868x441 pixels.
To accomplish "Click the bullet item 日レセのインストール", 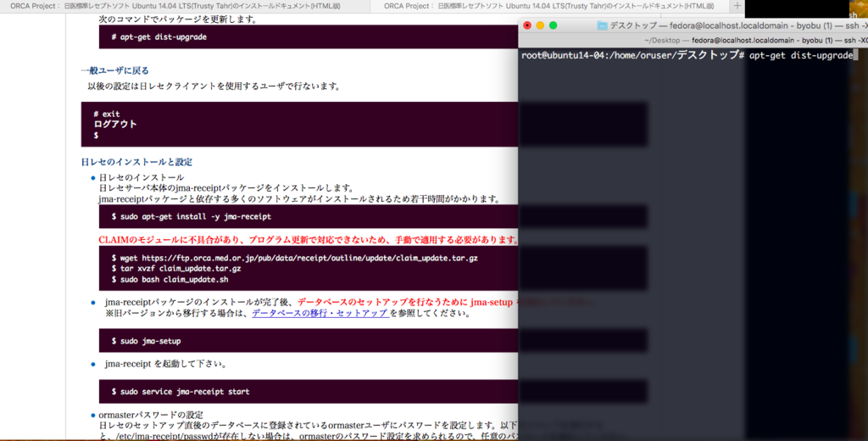I will click(142, 177).
